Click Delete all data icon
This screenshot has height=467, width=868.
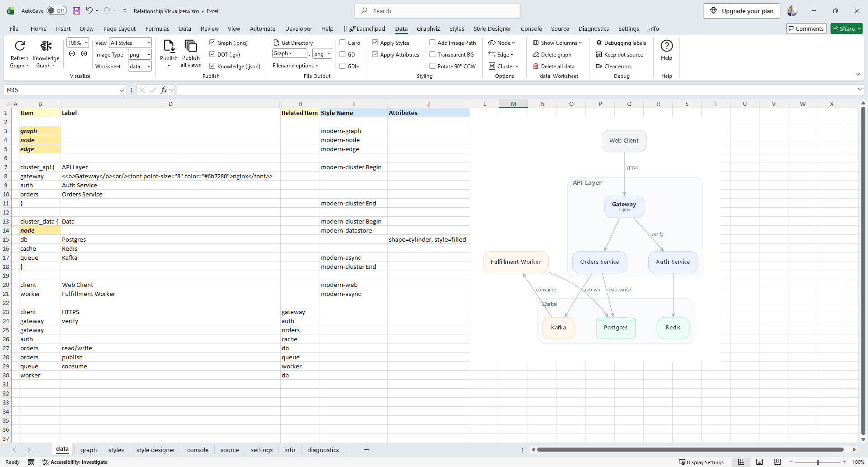[x=536, y=66]
